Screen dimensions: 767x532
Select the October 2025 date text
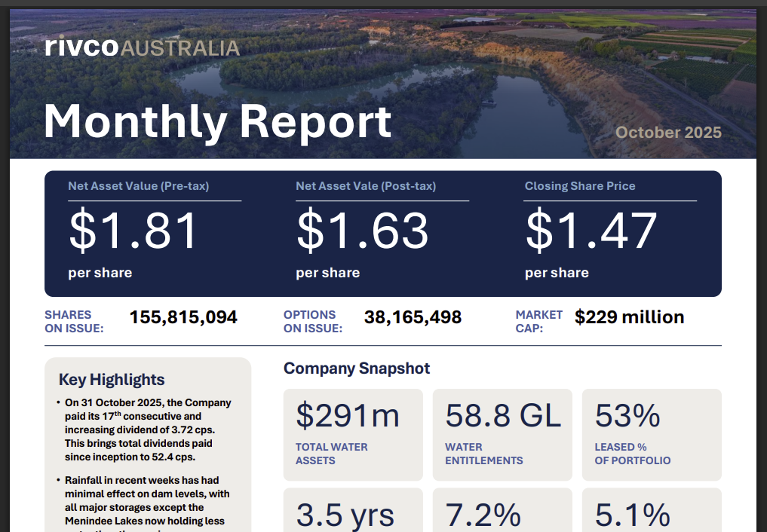(x=668, y=133)
